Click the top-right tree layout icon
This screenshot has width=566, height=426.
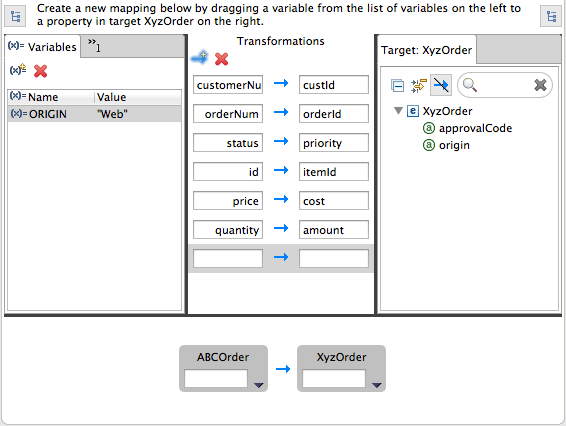tap(551, 16)
